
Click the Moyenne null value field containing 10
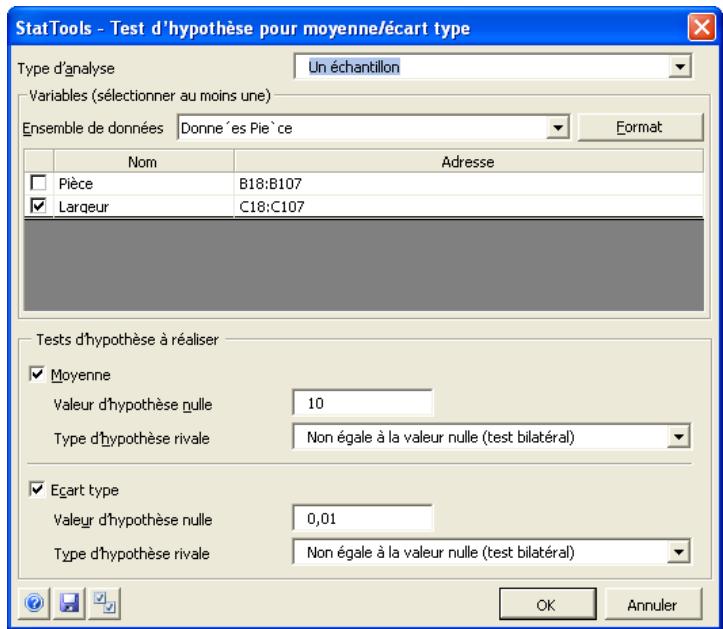(363, 403)
